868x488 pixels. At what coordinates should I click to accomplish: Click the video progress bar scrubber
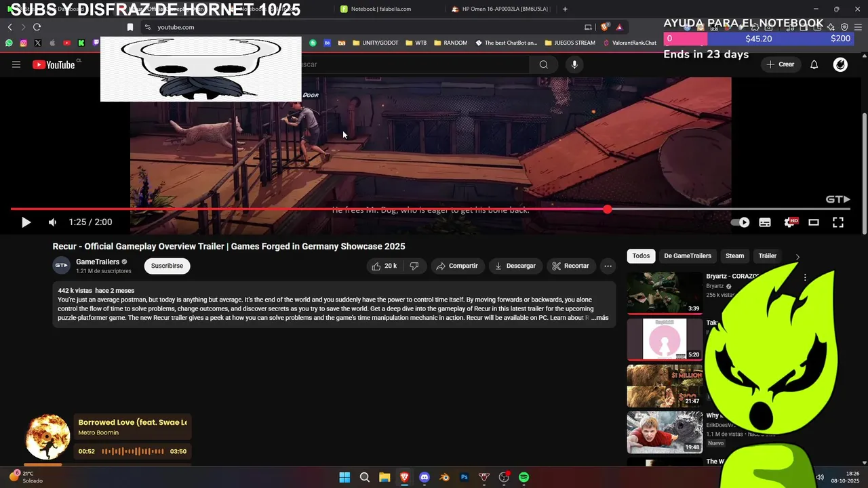pos(608,209)
